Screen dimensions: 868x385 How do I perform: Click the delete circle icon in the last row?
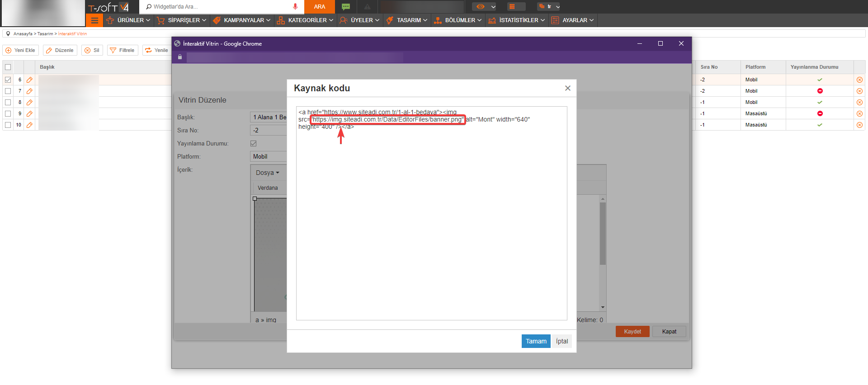(859, 125)
